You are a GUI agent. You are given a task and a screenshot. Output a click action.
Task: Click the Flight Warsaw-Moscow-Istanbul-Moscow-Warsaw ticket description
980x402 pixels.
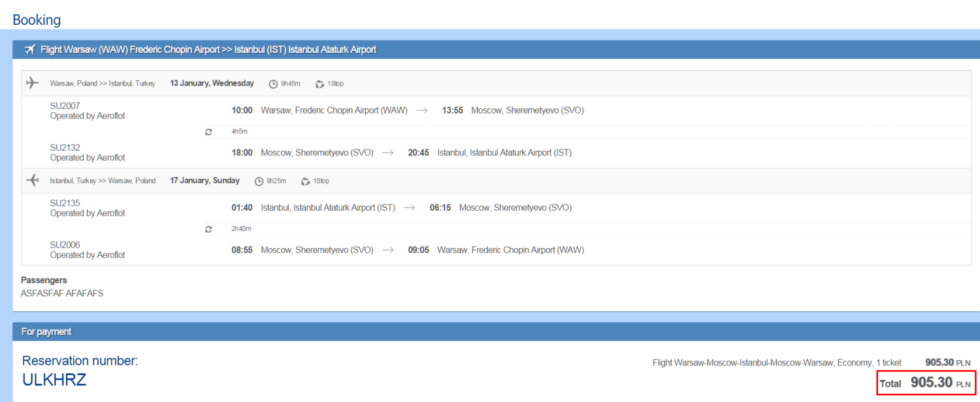pyautogui.click(x=777, y=362)
